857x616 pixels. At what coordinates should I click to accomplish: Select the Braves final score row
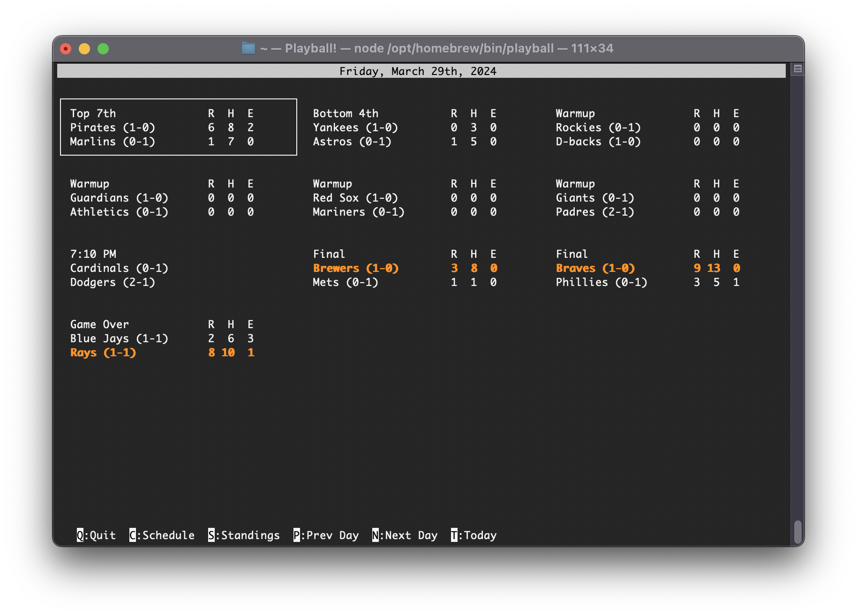pos(647,268)
